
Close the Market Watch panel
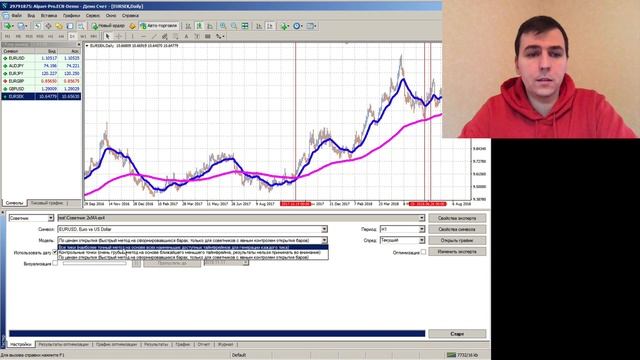pyautogui.click(x=79, y=44)
